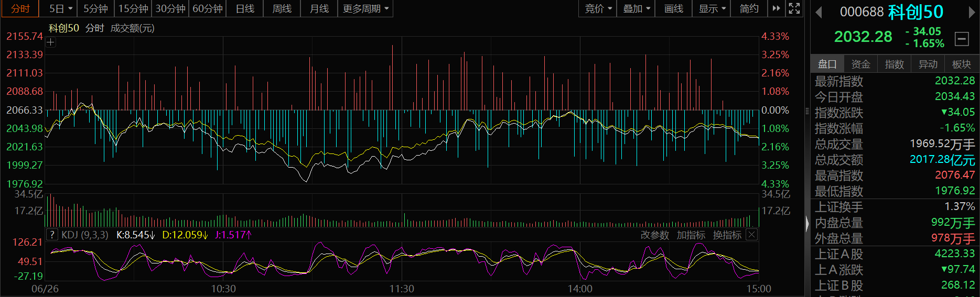Click the 外盘总量 978万手 row
Image resolution: width=980 pixels, height=297 pixels.
click(x=895, y=238)
